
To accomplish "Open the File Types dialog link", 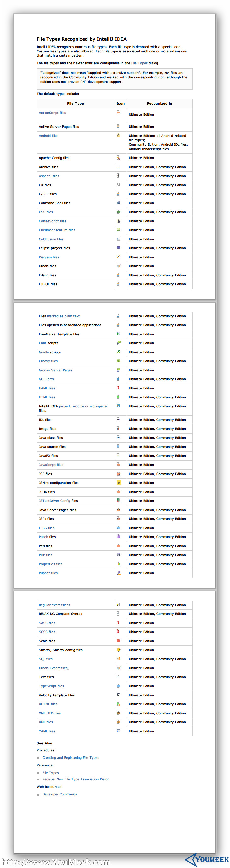I will 139,63.
